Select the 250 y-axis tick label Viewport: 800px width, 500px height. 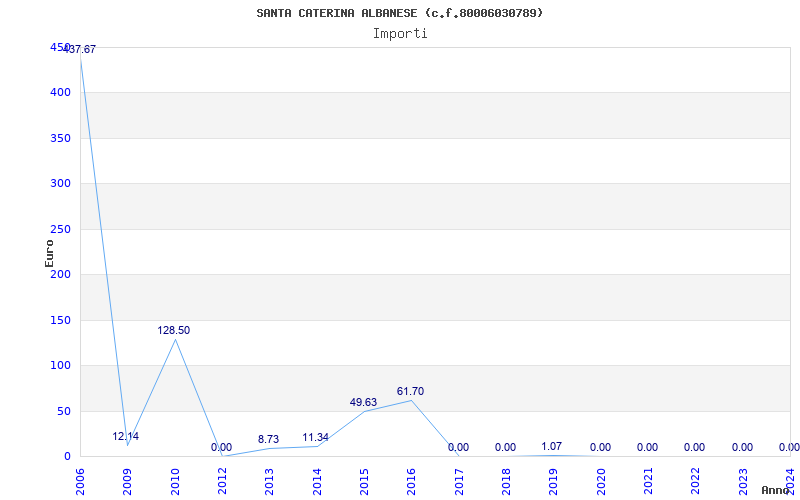(x=60, y=229)
